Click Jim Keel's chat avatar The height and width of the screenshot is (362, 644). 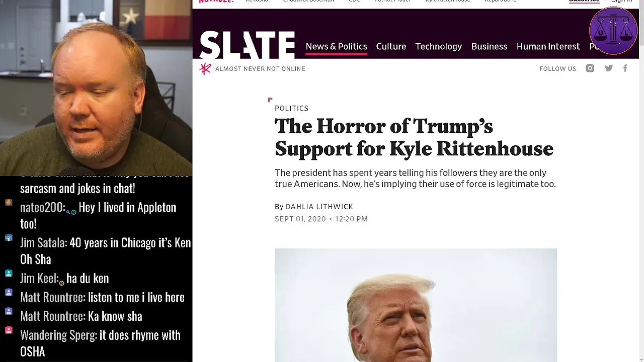pyautogui.click(x=9, y=274)
